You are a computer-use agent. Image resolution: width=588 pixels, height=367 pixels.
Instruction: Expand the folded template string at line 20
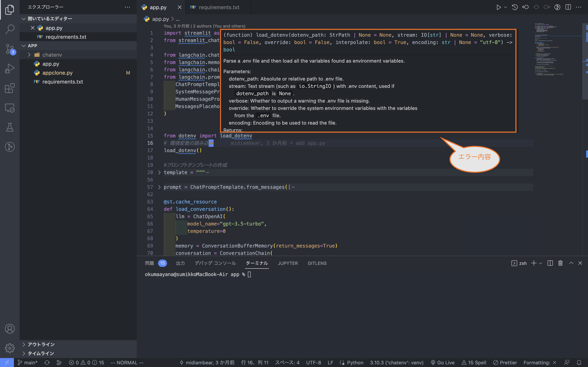click(x=159, y=172)
